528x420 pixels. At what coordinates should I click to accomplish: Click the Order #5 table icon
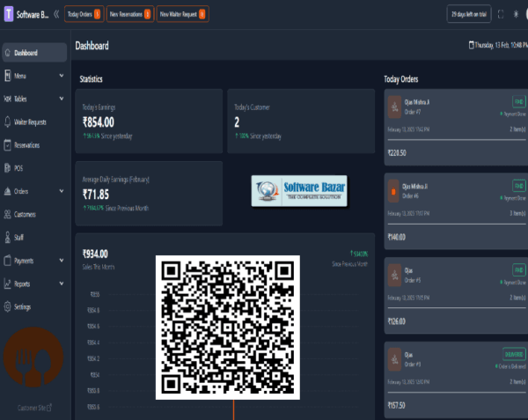[394, 276]
